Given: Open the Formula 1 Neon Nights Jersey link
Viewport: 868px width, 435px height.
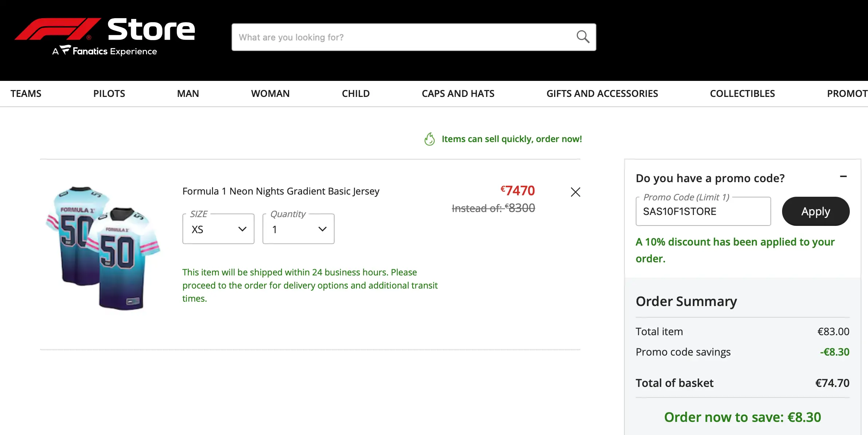Looking at the screenshot, I should (281, 191).
